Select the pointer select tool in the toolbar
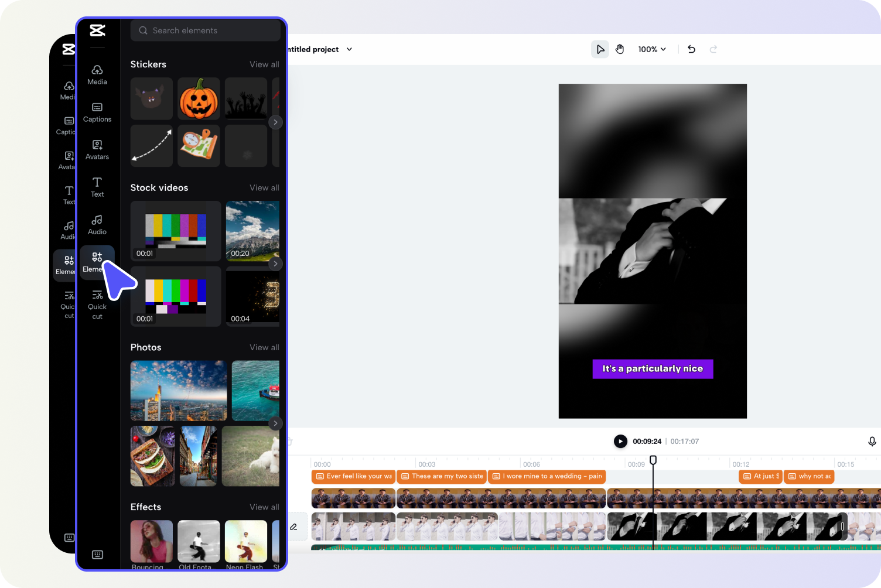The width and height of the screenshot is (881, 588). [600, 49]
